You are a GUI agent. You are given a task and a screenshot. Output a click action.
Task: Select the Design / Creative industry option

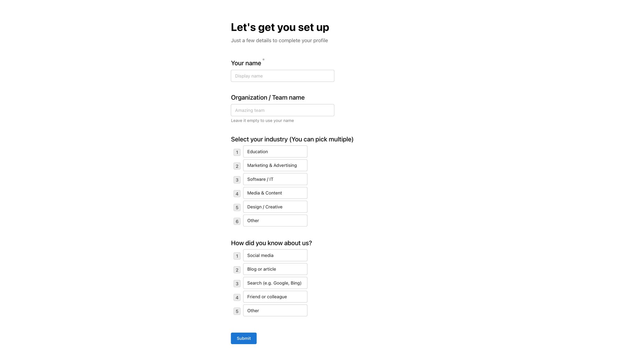275,207
